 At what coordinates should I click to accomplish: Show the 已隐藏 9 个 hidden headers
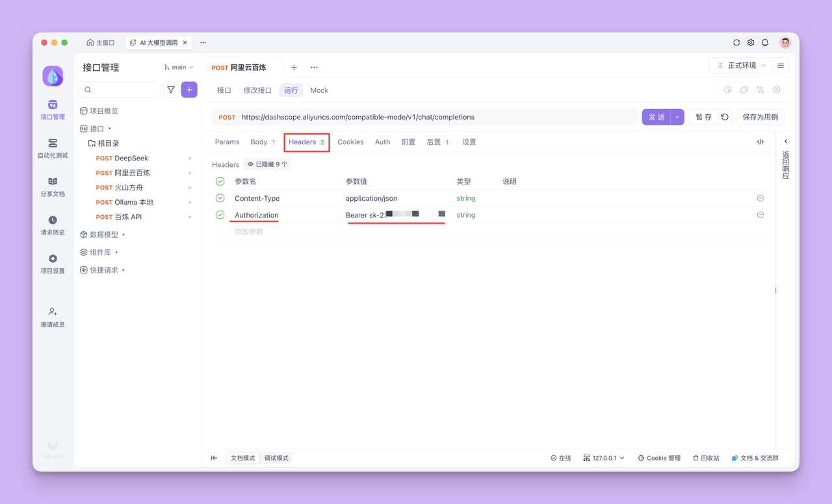point(267,164)
